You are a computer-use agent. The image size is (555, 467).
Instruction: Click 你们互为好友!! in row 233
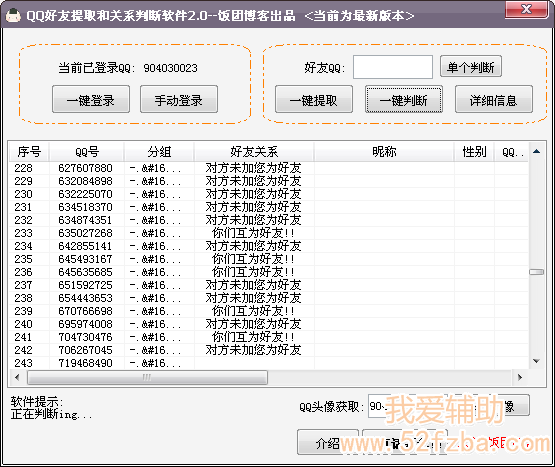pyautogui.click(x=253, y=233)
